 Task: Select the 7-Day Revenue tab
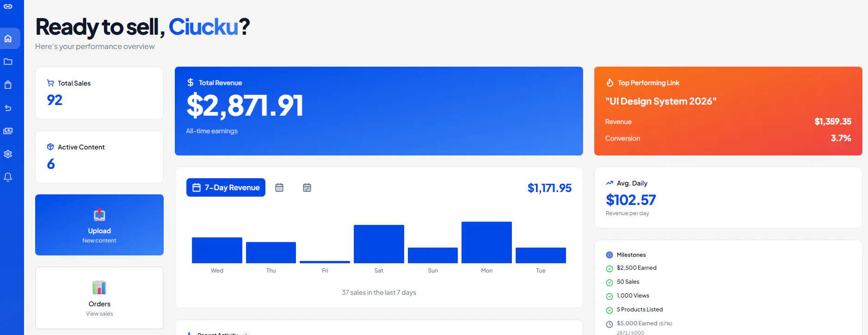[x=226, y=187]
